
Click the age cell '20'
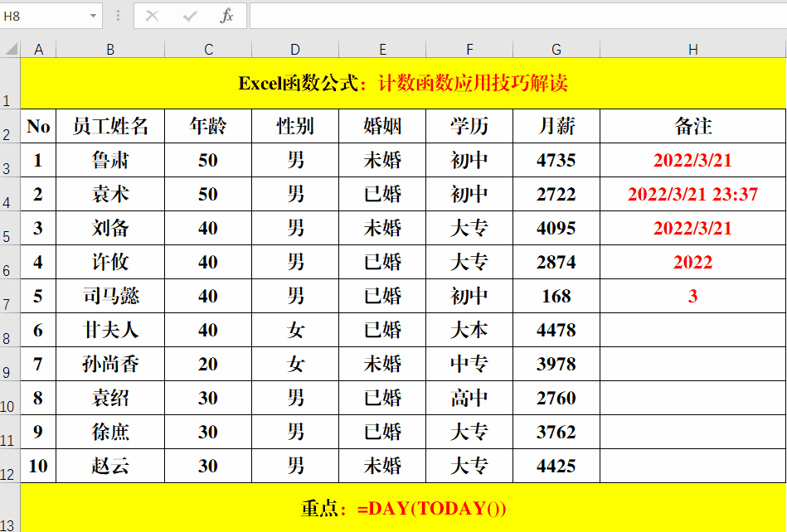coord(208,364)
